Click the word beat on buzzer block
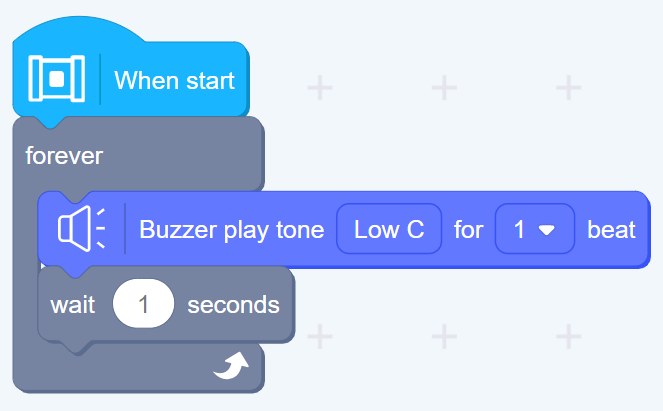 click(611, 230)
